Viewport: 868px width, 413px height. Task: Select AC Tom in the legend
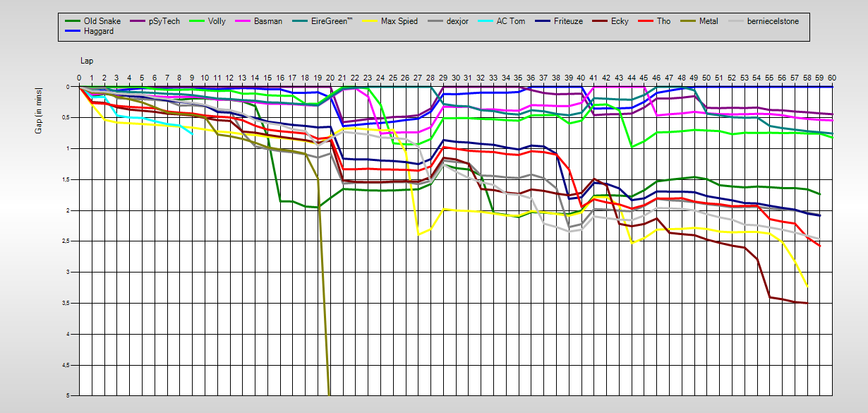click(x=511, y=21)
